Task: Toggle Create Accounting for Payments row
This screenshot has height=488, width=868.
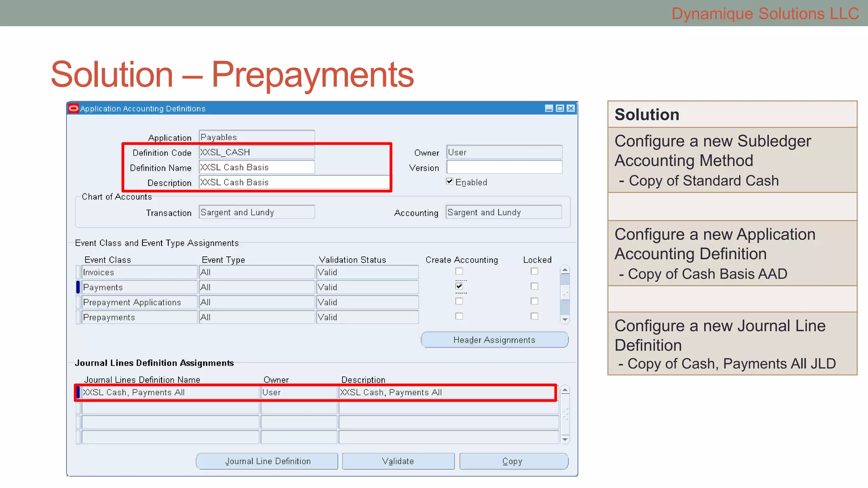Action: (x=459, y=286)
